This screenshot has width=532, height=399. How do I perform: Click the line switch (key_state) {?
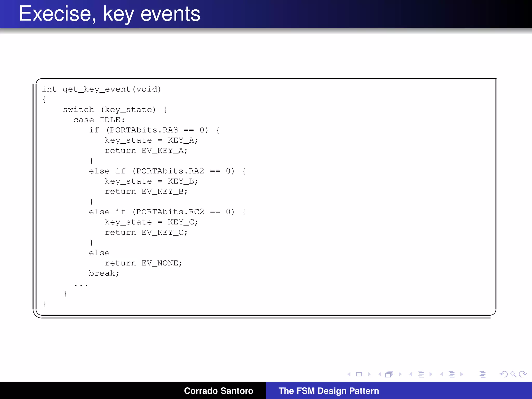pos(115,110)
